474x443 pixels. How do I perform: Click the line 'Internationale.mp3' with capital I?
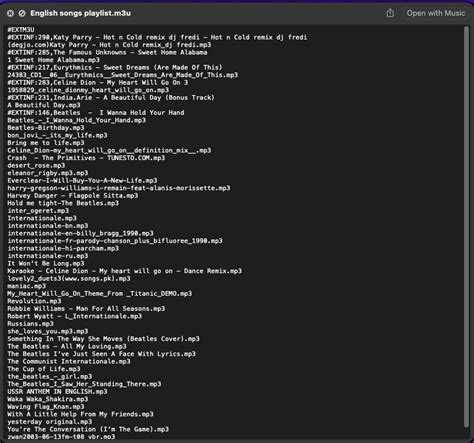click(x=42, y=218)
